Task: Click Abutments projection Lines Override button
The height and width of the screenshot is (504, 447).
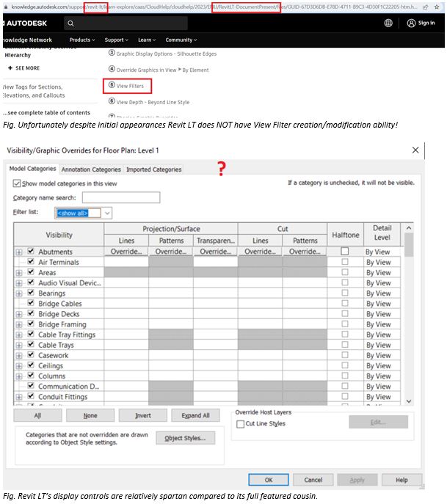Action: coord(126,252)
